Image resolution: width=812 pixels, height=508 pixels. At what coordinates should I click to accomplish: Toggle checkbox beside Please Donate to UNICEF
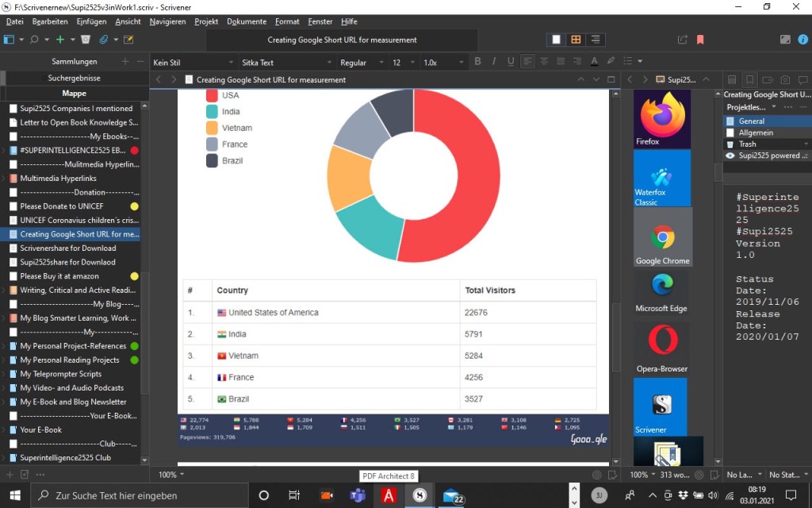[x=13, y=206]
